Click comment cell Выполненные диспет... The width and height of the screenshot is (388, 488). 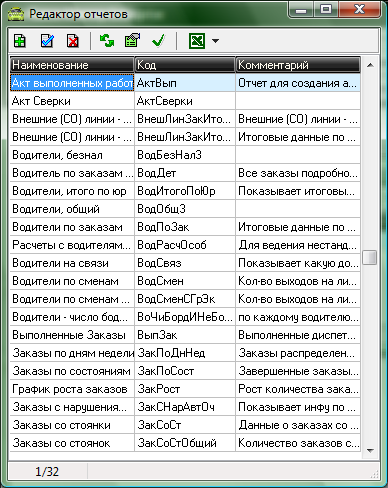tap(298, 335)
